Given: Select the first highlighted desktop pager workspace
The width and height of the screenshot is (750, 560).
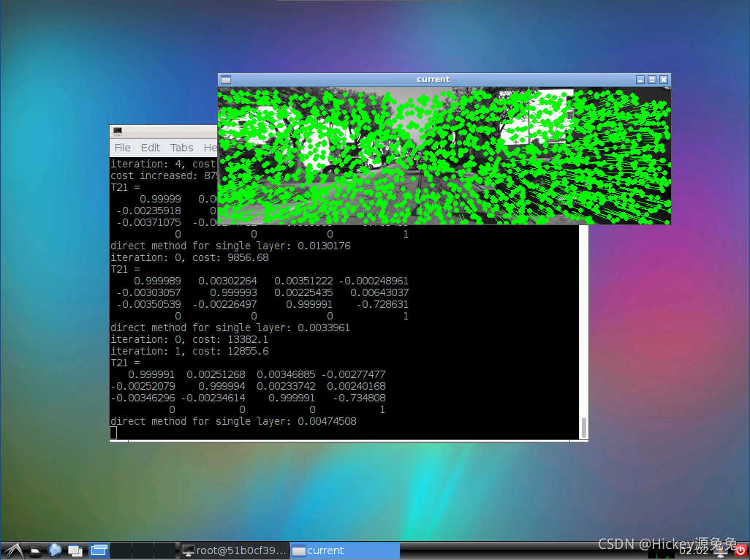Looking at the screenshot, I should pyautogui.click(x=99, y=550).
